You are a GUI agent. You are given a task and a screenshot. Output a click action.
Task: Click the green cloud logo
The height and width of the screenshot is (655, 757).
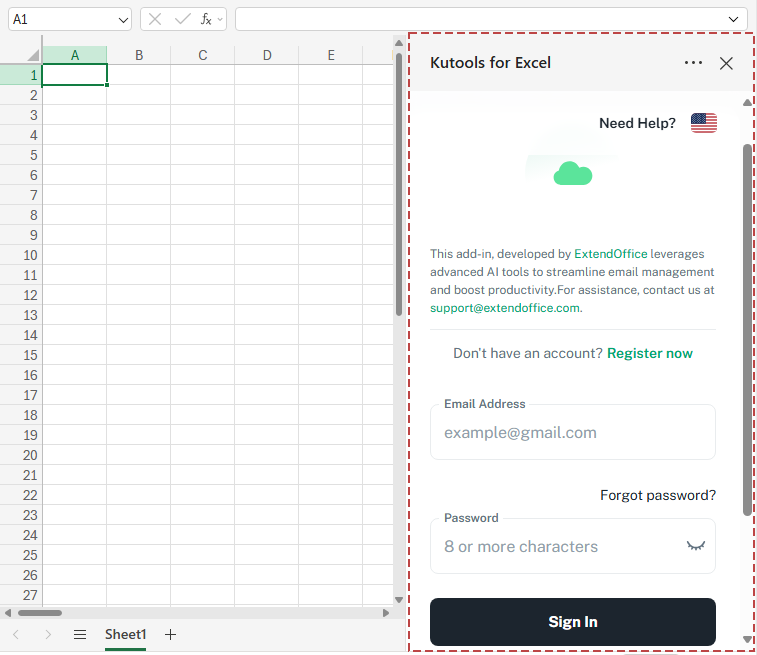(573, 174)
